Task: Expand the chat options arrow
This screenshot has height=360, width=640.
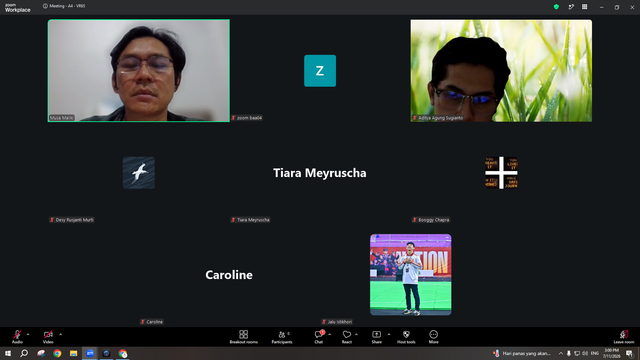Action: tap(329, 334)
